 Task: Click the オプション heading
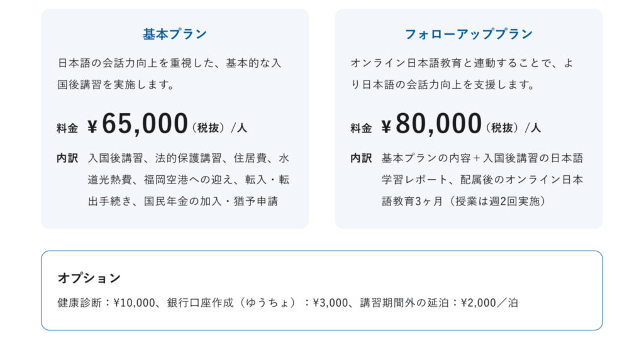point(89,278)
